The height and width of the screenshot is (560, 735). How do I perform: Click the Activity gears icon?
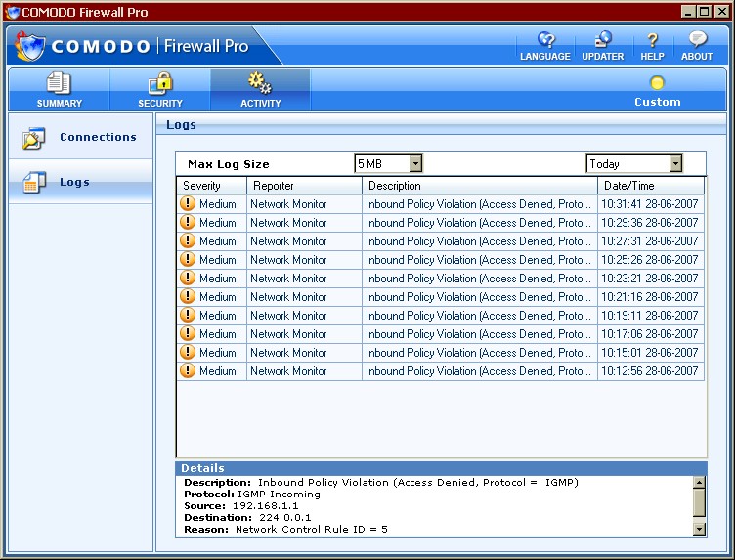pos(260,82)
